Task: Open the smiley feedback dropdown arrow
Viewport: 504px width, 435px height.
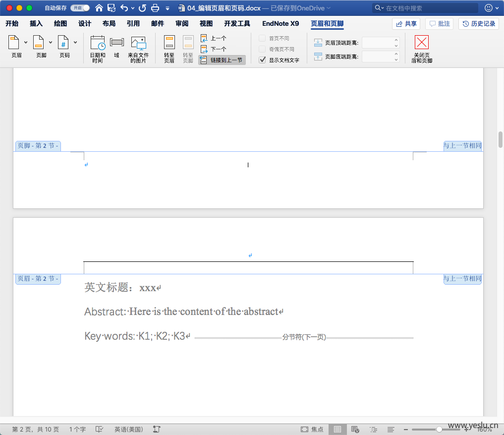Action: tap(497, 8)
